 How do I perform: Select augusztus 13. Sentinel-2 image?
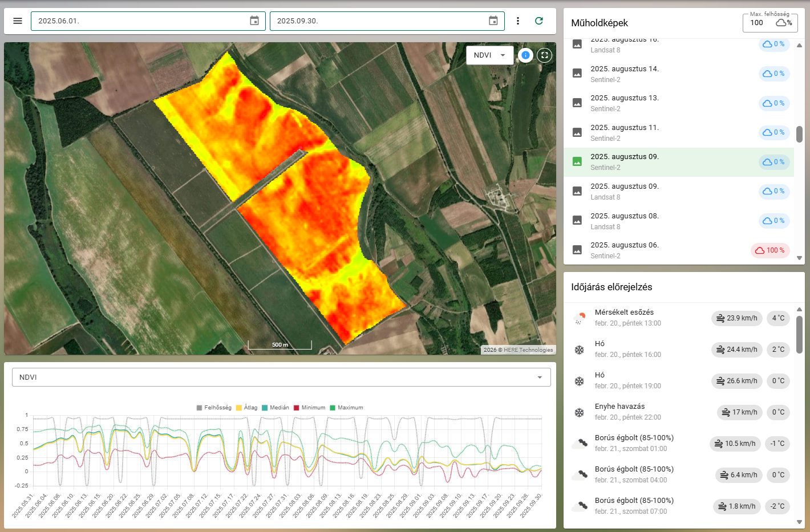pos(625,103)
